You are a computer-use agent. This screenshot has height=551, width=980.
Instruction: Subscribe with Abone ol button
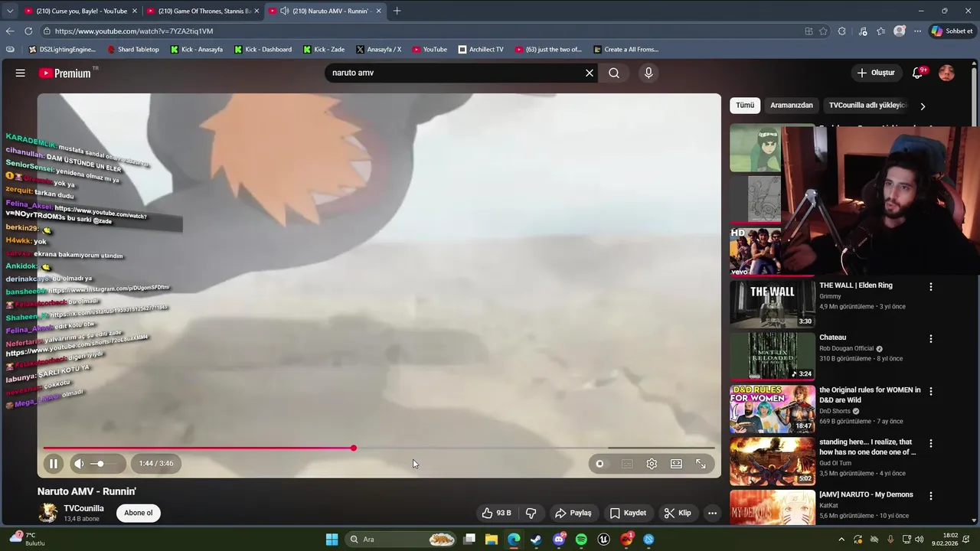point(139,513)
